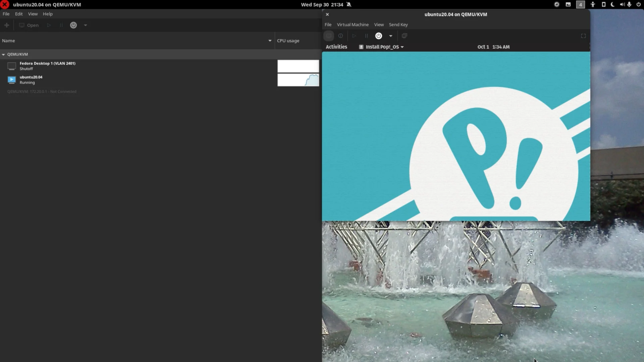Open the Install Pop!_OS app menu
Viewport: 644px width, 362px height.
[x=381, y=47]
